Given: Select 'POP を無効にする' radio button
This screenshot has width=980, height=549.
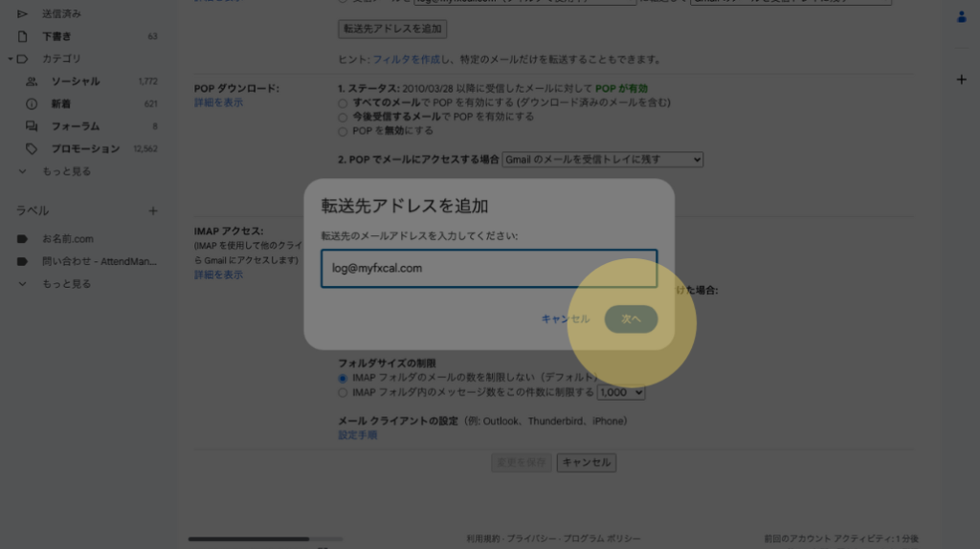Looking at the screenshot, I should click(x=343, y=131).
